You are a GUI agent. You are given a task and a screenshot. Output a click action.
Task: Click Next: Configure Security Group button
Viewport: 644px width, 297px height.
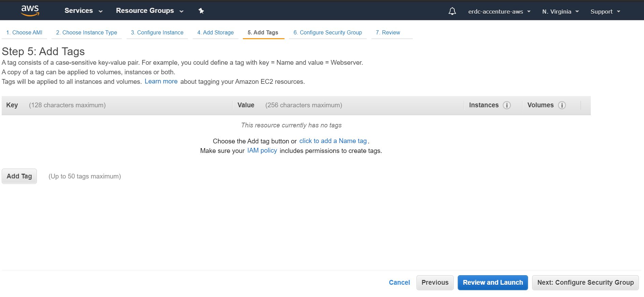click(585, 283)
